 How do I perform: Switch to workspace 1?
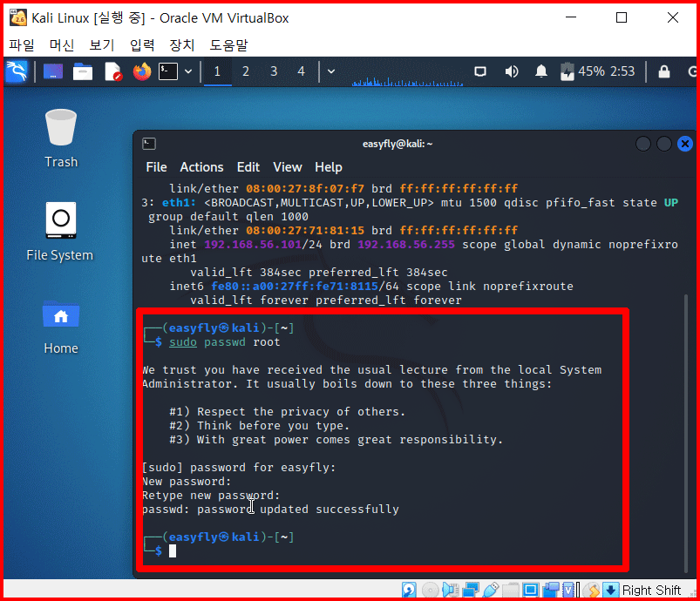tap(217, 71)
